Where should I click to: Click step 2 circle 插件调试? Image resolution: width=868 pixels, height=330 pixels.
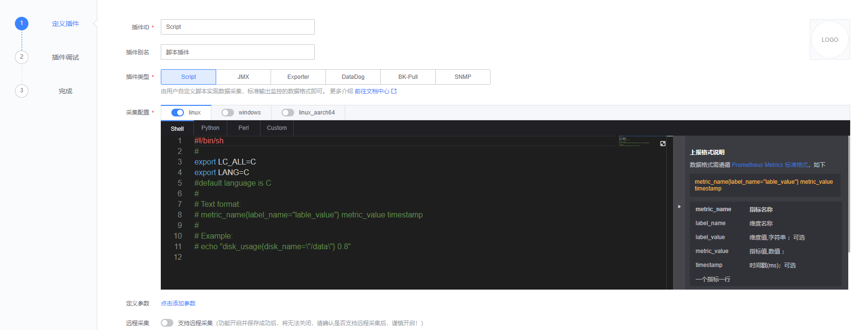22,57
